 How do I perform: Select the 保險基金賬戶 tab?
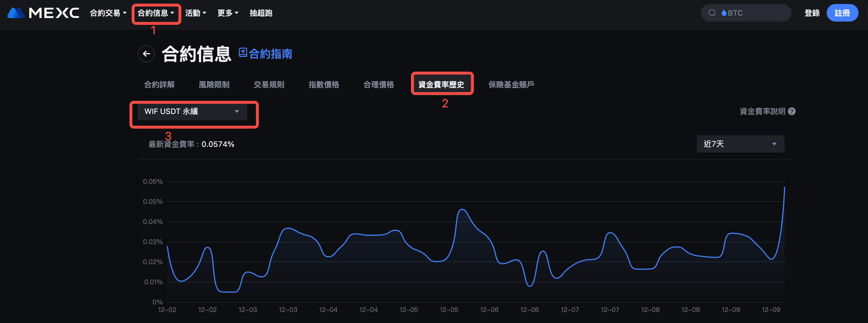coord(511,85)
